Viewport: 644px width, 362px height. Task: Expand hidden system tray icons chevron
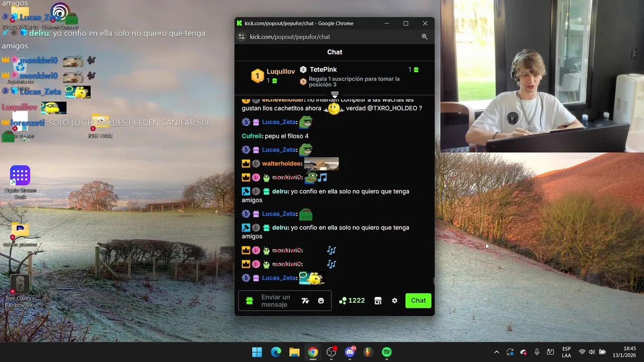497,352
